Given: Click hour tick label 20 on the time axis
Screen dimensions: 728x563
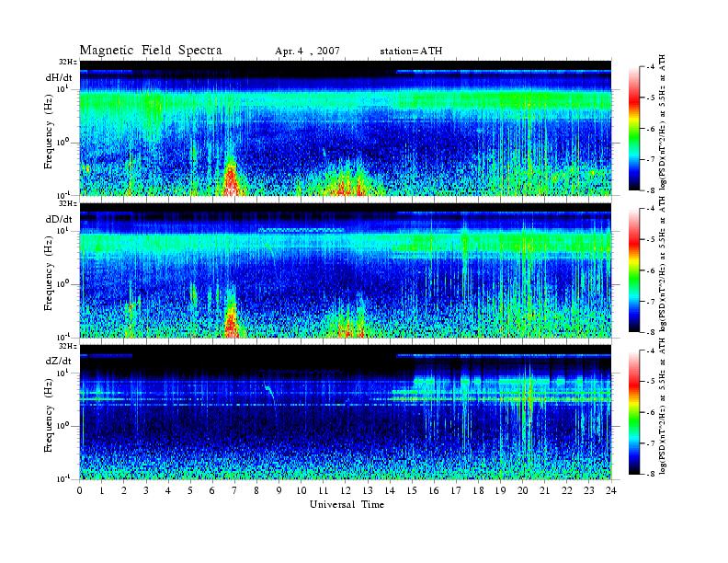Looking at the screenshot, I should pos(523,491).
